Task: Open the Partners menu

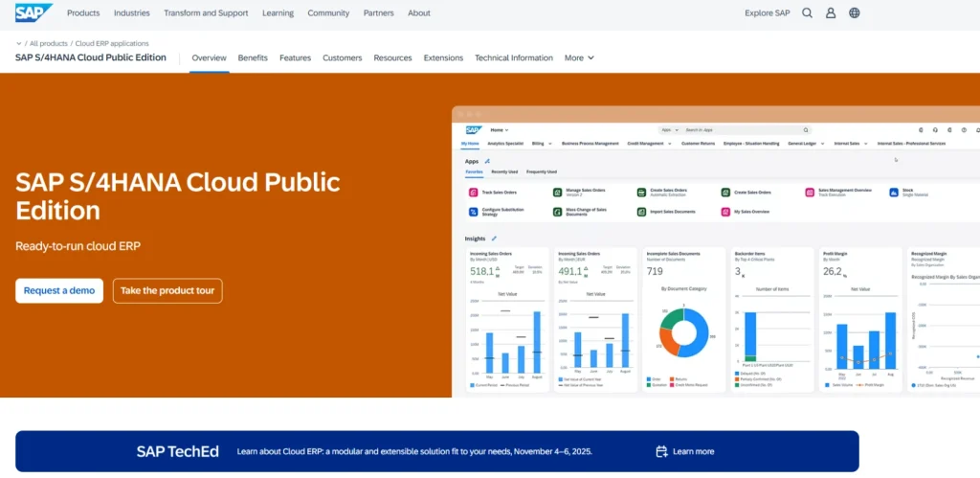Action: tap(379, 12)
